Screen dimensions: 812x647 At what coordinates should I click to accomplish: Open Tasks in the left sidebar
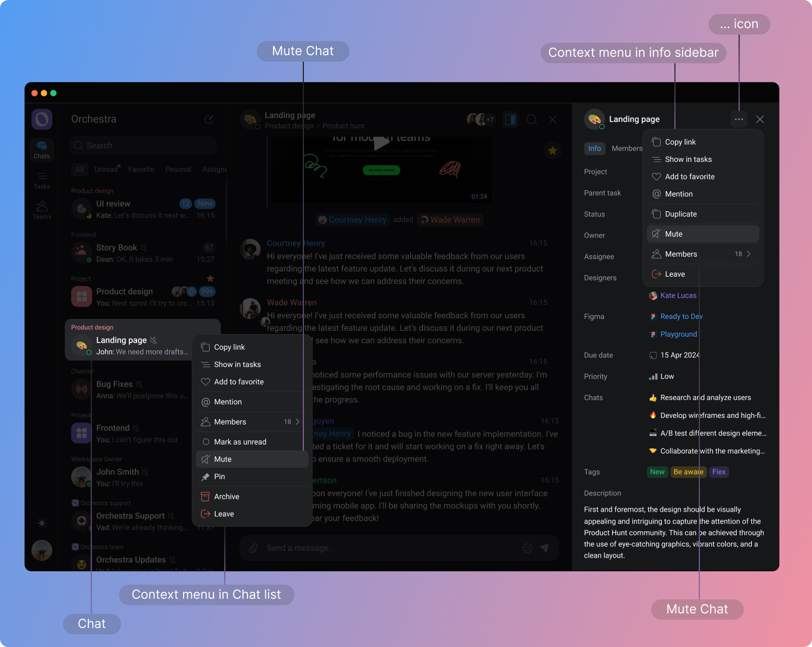click(x=42, y=180)
